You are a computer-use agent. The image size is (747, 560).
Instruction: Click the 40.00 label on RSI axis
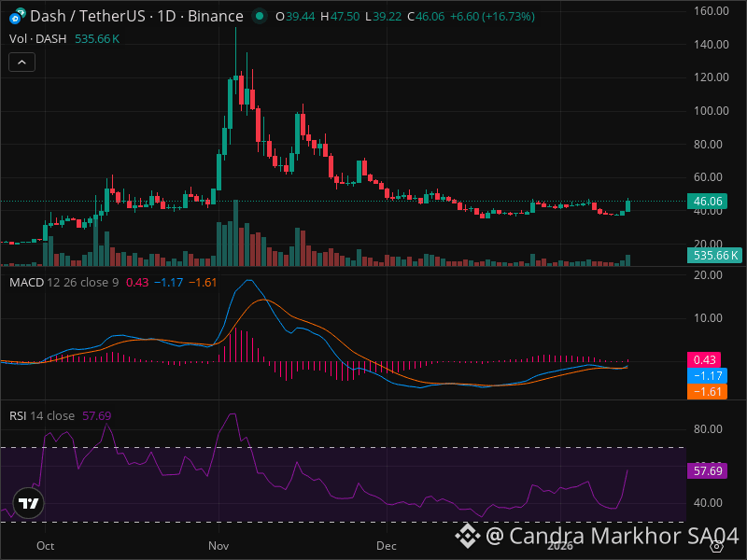(x=709, y=503)
